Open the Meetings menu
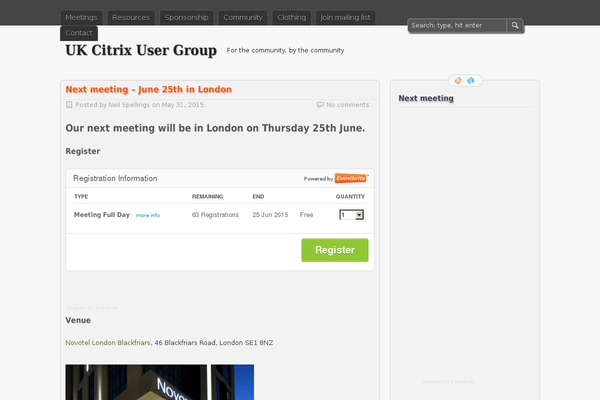 click(x=81, y=17)
